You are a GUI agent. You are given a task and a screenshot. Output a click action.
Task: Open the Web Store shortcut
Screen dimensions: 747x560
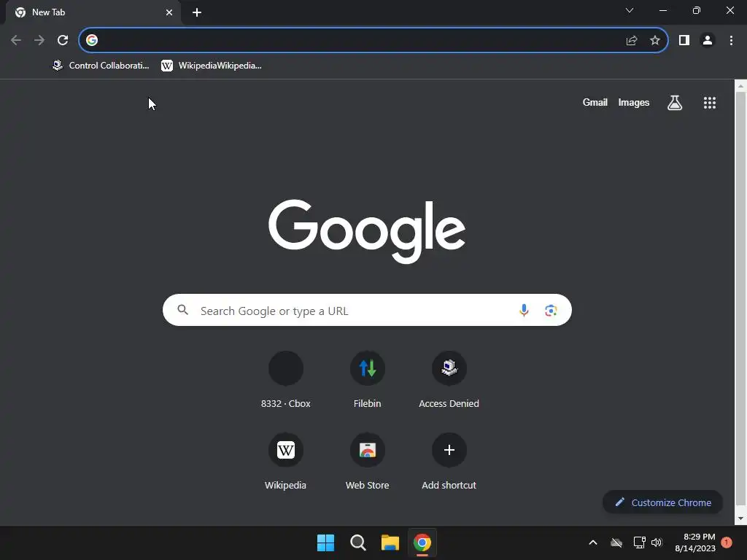pos(368,462)
